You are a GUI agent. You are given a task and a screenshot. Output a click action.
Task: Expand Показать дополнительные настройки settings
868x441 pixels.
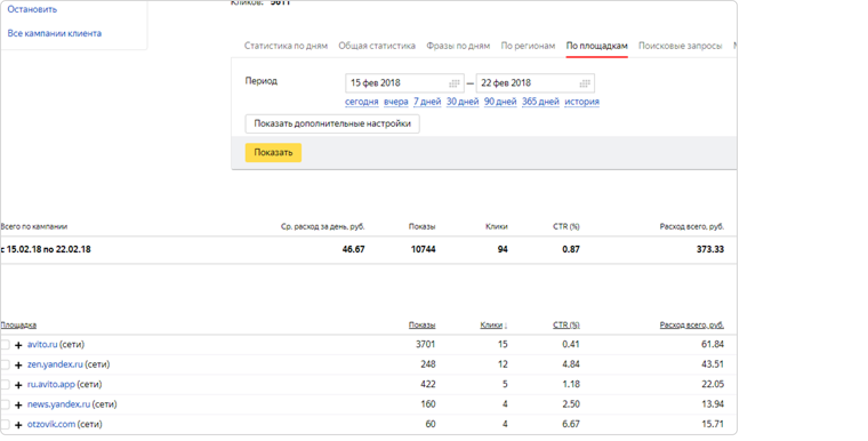point(332,124)
